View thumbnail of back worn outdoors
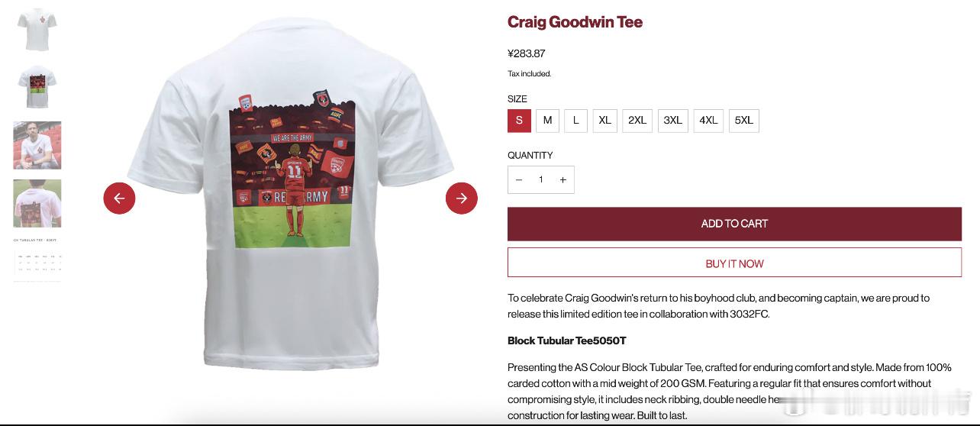The image size is (980, 426). pyautogui.click(x=37, y=203)
